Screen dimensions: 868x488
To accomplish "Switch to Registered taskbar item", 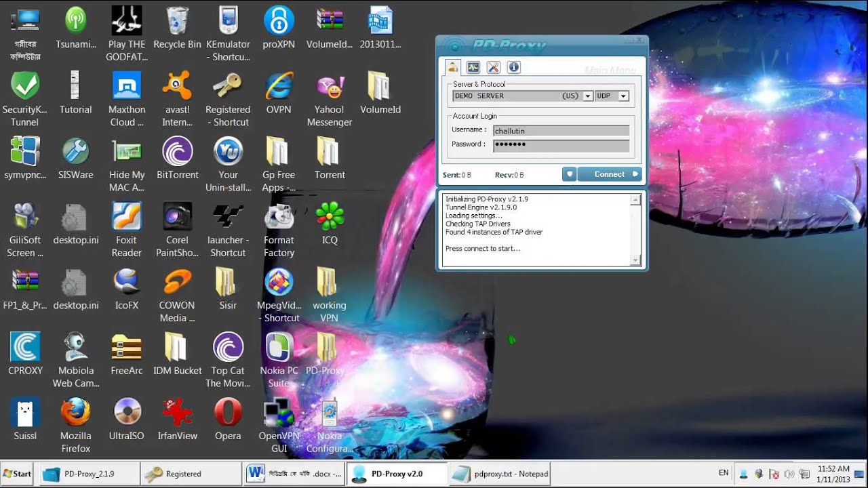I will (191, 474).
